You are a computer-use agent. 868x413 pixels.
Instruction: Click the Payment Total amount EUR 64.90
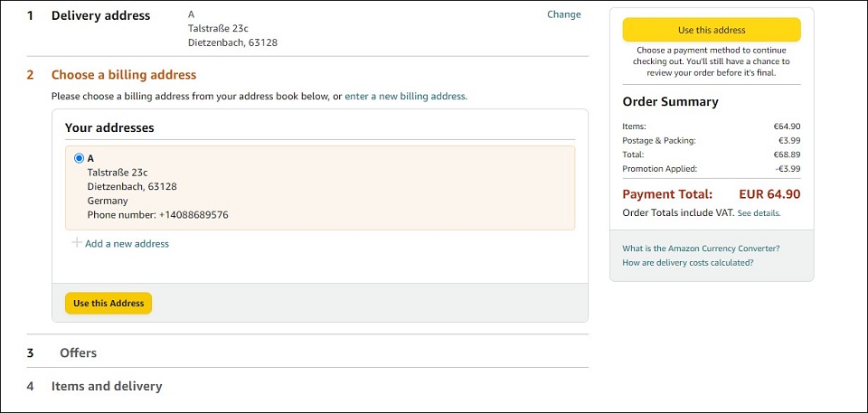click(769, 194)
